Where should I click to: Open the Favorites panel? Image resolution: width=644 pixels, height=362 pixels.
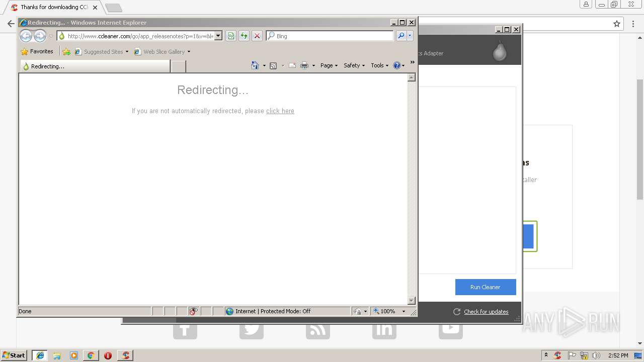(37, 51)
